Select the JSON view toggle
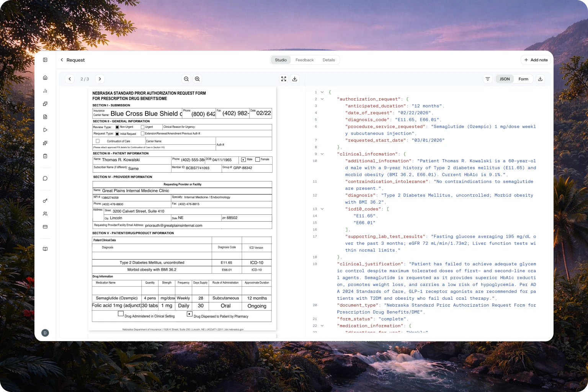Viewport: 588px width, 392px height. [x=505, y=79]
